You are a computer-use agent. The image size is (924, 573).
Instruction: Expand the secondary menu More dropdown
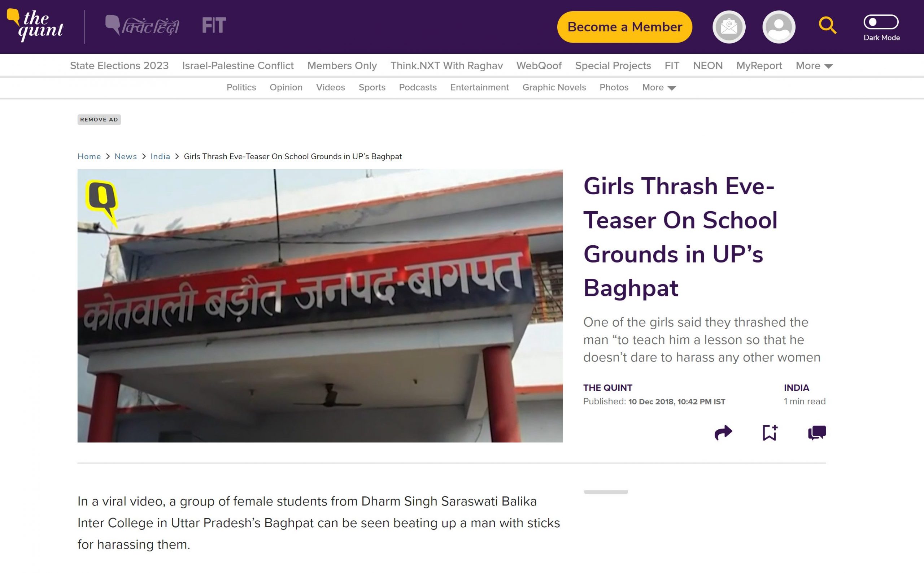point(659,87)
